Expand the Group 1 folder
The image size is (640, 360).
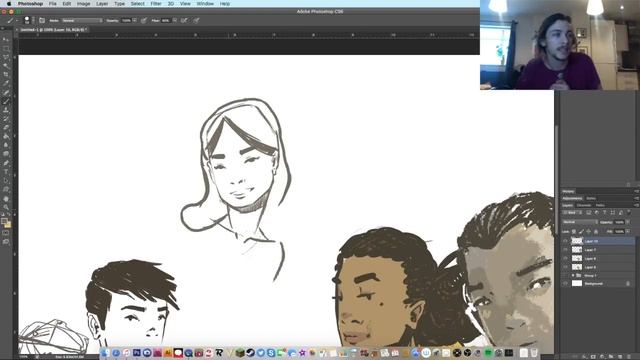click(573, 276)
